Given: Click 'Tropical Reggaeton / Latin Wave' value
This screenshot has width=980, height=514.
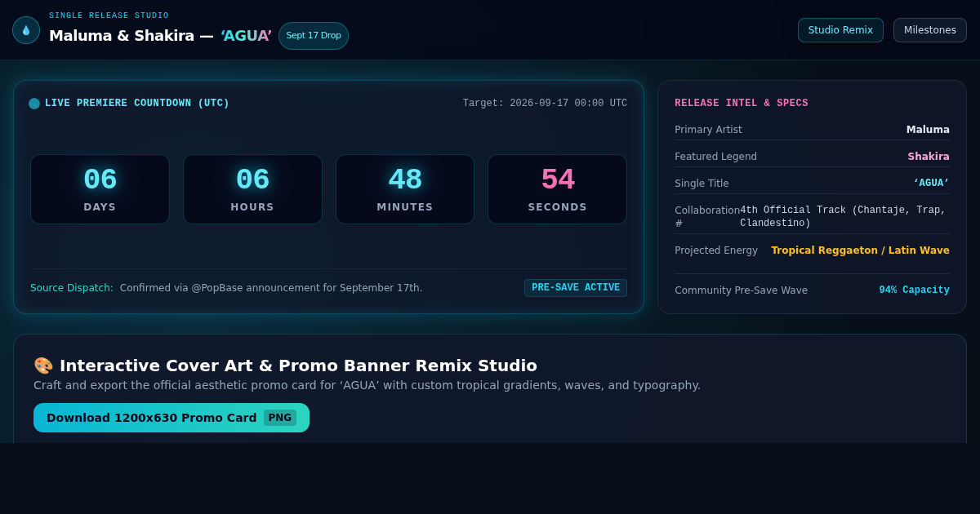Looking at the screenshot, I should [861, 250].
